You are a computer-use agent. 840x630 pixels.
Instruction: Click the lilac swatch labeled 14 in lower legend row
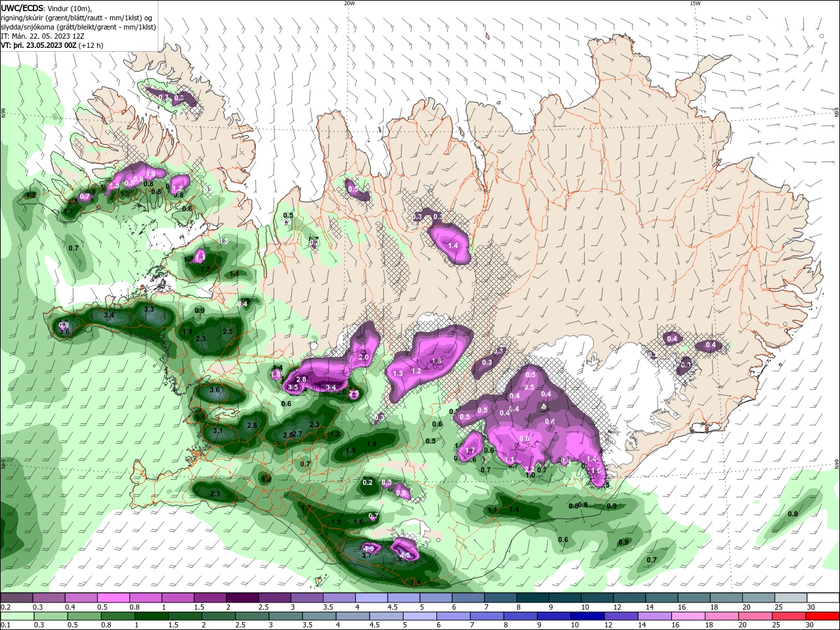point(654,616)
